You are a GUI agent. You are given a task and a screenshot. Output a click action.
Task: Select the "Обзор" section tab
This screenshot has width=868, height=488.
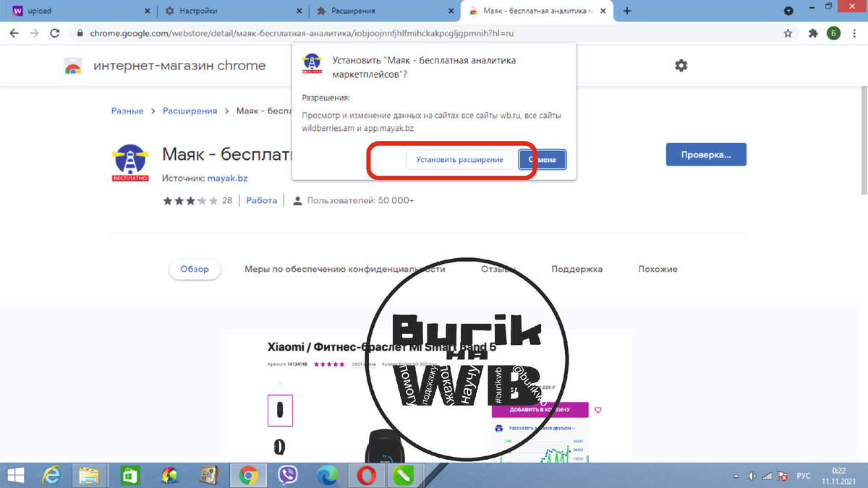[x=195, y=269]
